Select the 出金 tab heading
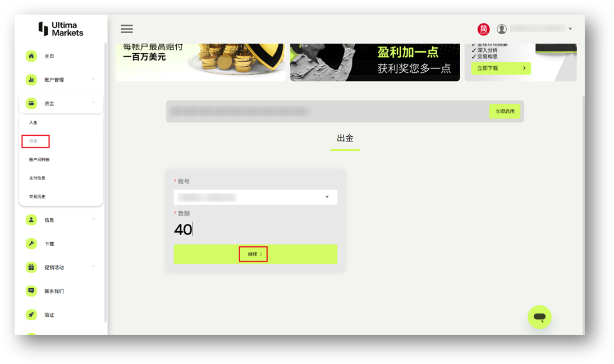Image resolution: width=614 pixels, height=364 pixels. [x=345, y=138]
